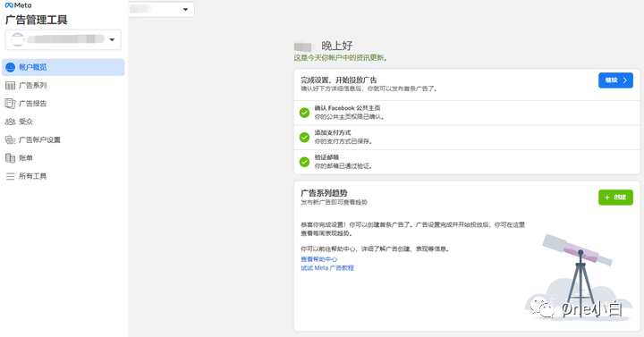Click the 你的邮箱已通过验证 status text

343,166
